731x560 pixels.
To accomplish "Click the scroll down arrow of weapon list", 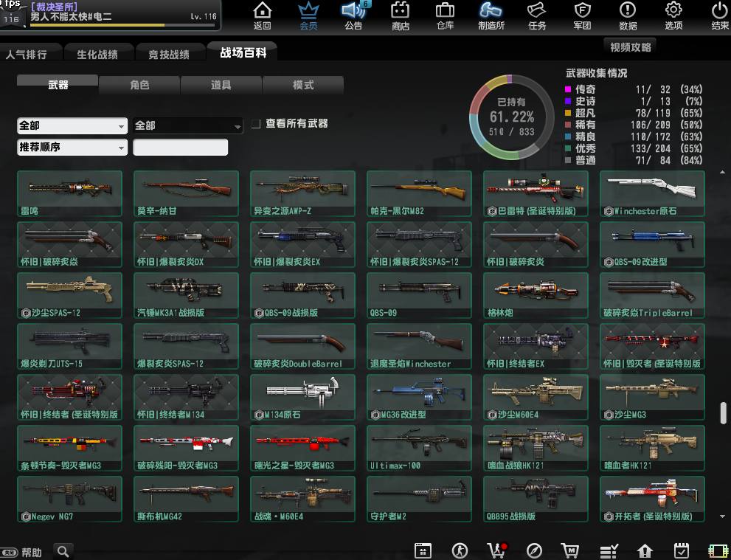I will click(723, 516).
